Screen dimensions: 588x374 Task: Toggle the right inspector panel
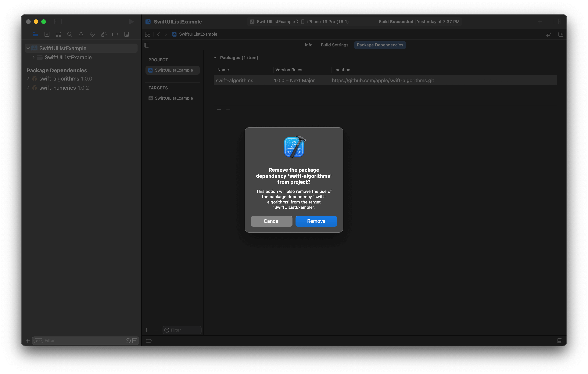(557, 22)
